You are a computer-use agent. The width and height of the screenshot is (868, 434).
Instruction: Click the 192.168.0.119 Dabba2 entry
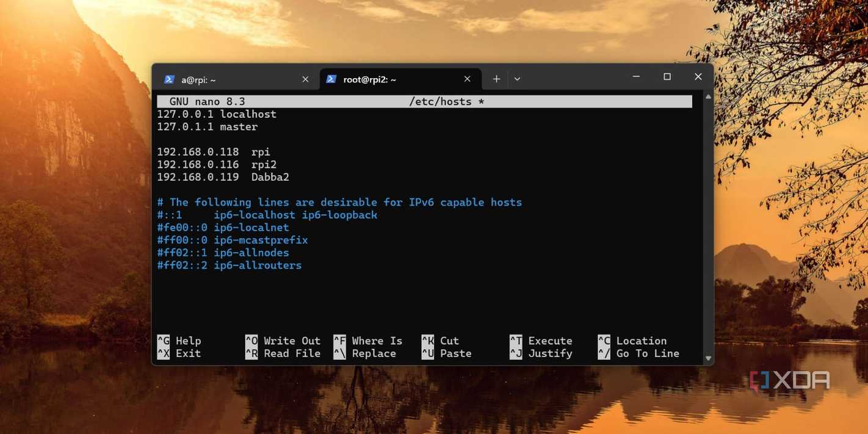pos(223,177)
